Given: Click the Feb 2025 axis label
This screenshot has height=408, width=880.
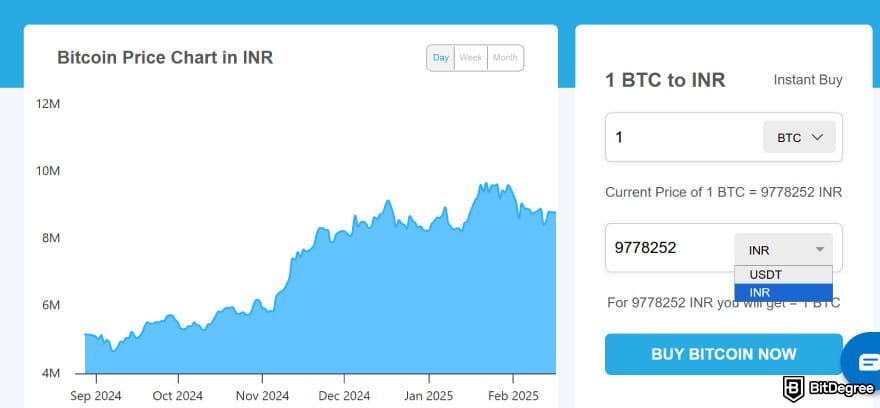Looking at the screenshot, I should [513, 396].
